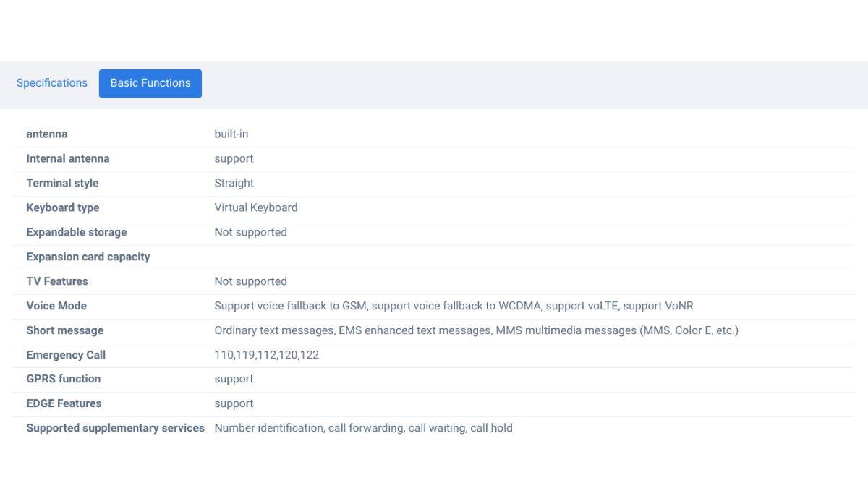The width and height of the screenshot is (868, 488).
Task: Click the antenna row label
Action: (47, 134)
